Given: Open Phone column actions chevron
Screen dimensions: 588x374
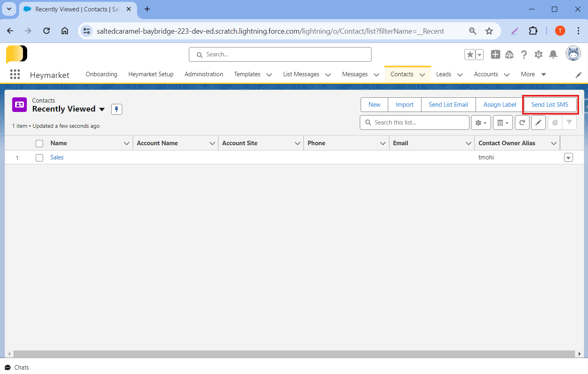Looking at the screenshot, I should pos(383,143).
